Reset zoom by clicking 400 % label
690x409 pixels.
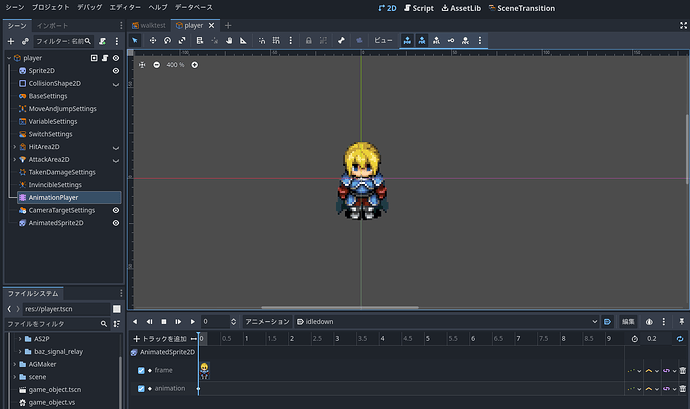175,65
